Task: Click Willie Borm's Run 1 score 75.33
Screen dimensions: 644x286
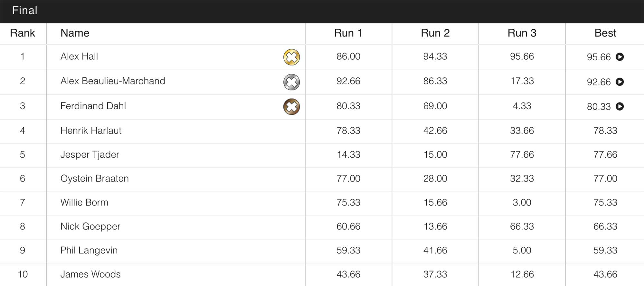Action: (348, 202)
